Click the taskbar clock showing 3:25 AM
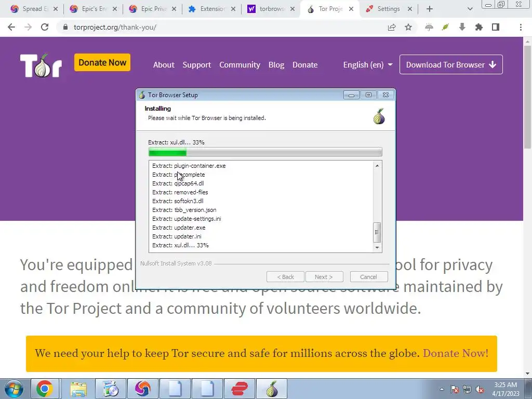 coord(506,389)
